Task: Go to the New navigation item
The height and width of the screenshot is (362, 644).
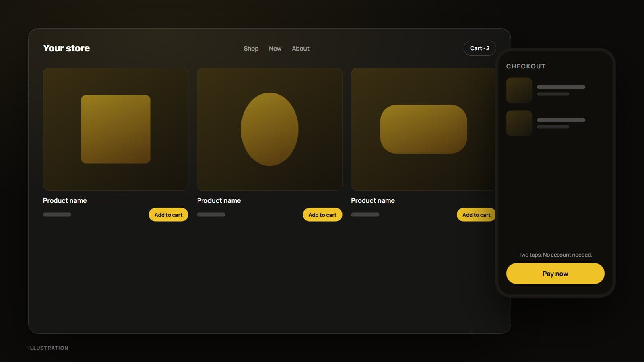Action: (275, 49)
